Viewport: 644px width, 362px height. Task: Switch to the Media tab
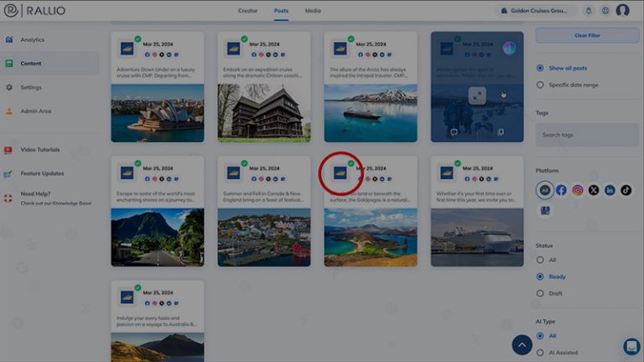pyautogui.click(x=313, y=11)
